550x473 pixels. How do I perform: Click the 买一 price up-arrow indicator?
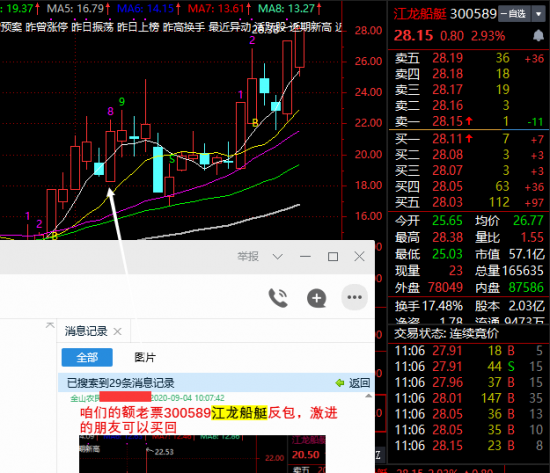(x=469, y=139)
